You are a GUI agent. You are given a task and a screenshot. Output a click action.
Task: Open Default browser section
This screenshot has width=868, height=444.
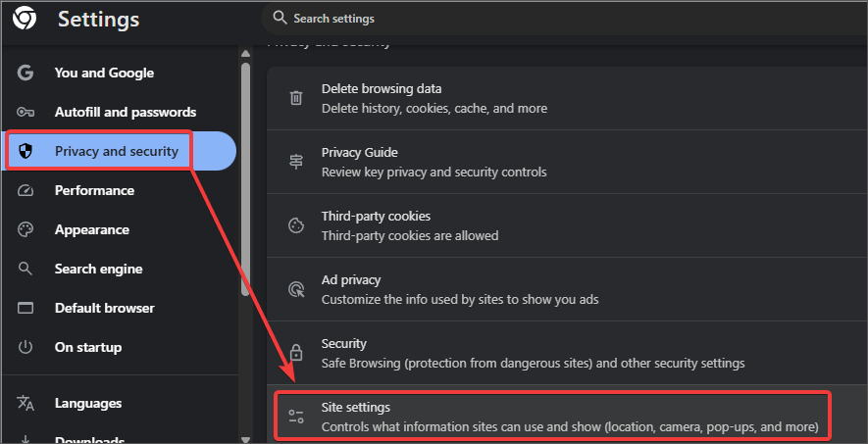click(x=104, y=308)
